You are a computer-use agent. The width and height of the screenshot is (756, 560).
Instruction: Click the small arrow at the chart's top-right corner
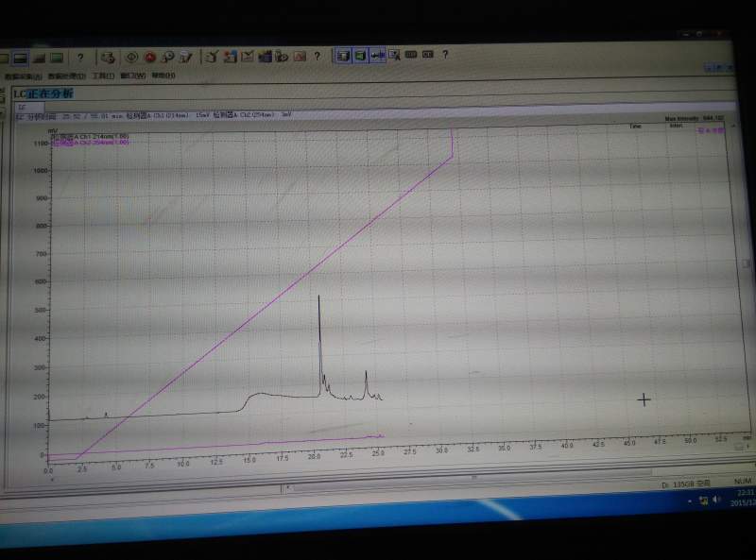(734, 126)
